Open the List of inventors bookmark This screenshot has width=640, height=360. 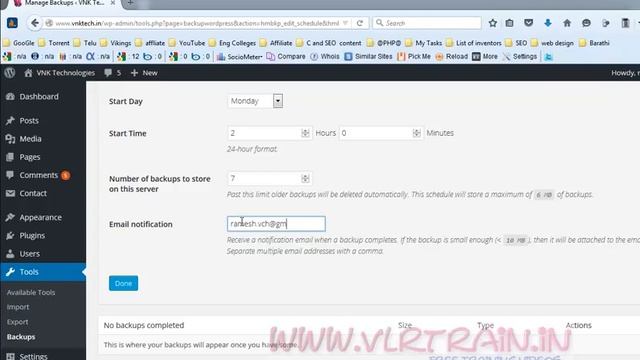point(474,43)
